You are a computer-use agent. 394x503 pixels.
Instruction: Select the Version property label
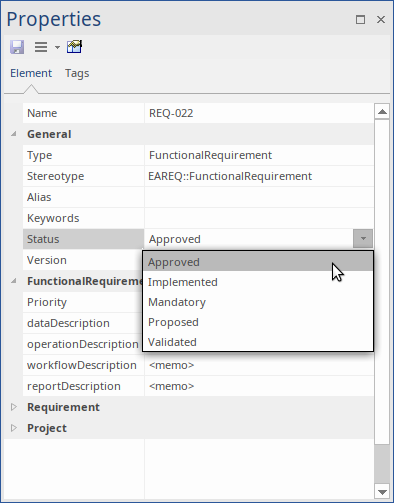47,260
